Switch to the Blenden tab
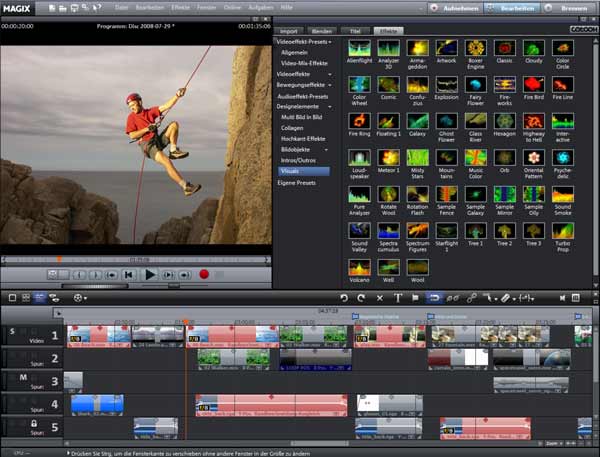Image resolution: width=600 pixels, height=457 pixels. [x=321, y=30]
